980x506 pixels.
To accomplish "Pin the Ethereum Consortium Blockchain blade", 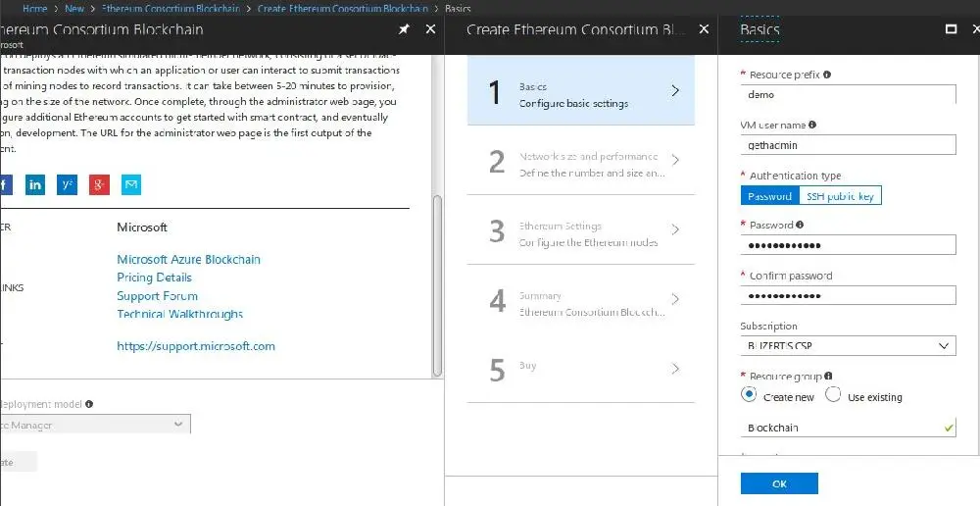I will coord(404,29).
